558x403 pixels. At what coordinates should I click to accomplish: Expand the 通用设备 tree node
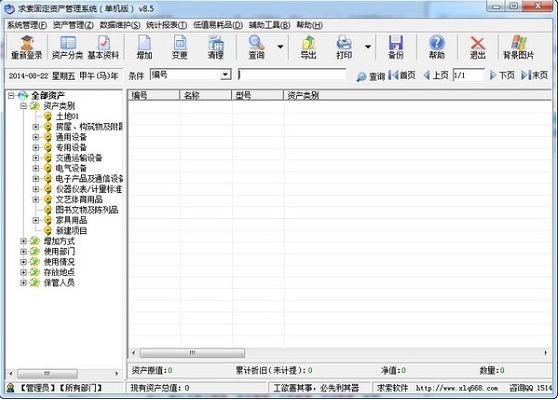pos(36,137)
